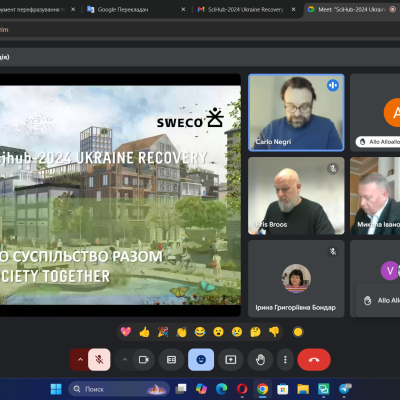Viewport: 400px width, 400px height.
Task: Open the three-dot more options menu
Action: point(285,360)
